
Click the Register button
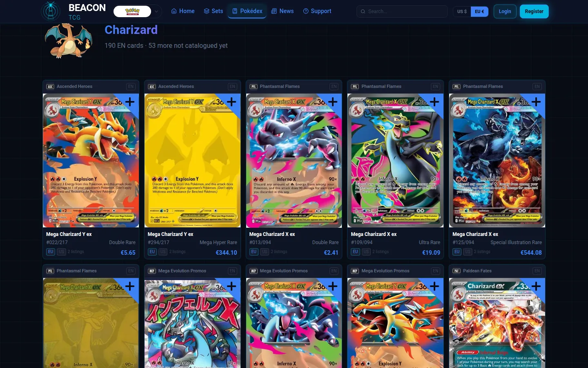coord(534,11)
